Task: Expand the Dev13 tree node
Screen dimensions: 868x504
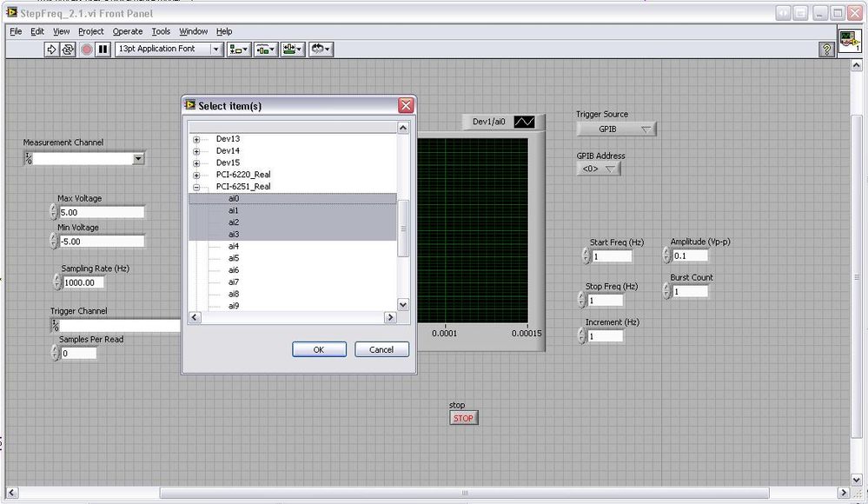Action: 196,139
